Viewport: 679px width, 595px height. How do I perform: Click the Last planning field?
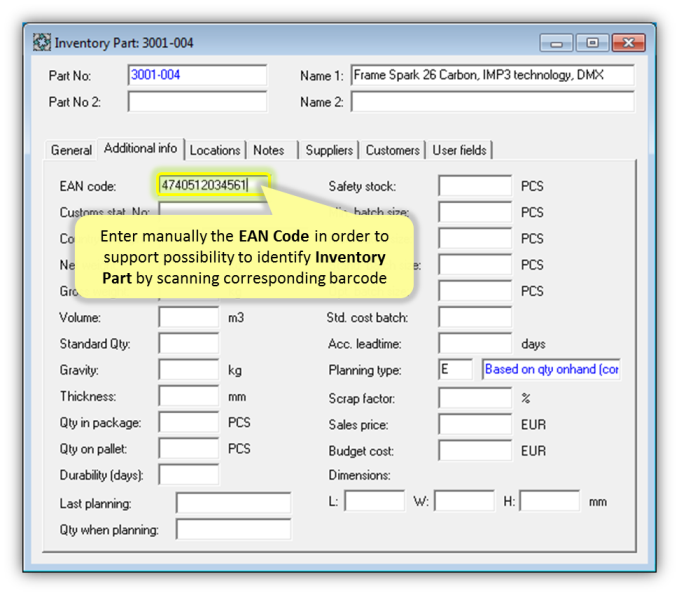click(x=233, y=503)
